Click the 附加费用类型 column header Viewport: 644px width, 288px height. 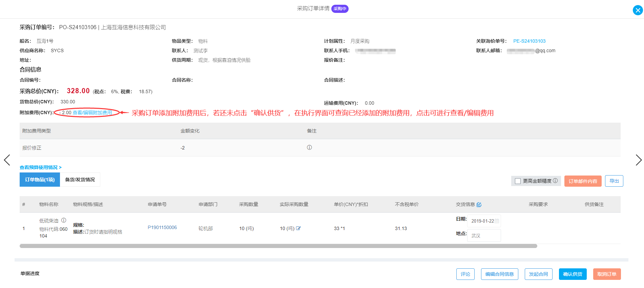point(37,131)
